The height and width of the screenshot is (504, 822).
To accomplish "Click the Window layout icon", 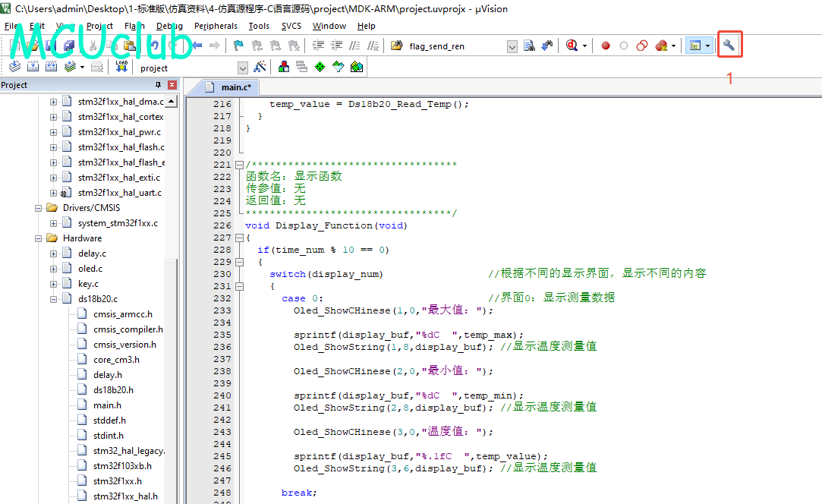I will coord(695,46).
